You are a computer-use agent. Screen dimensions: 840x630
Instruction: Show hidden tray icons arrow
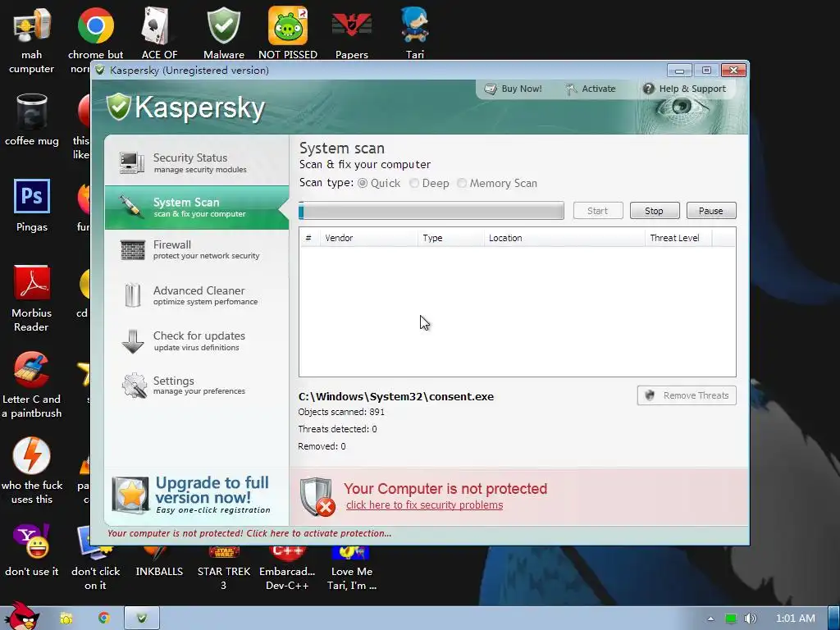click(x=710, y=619)
